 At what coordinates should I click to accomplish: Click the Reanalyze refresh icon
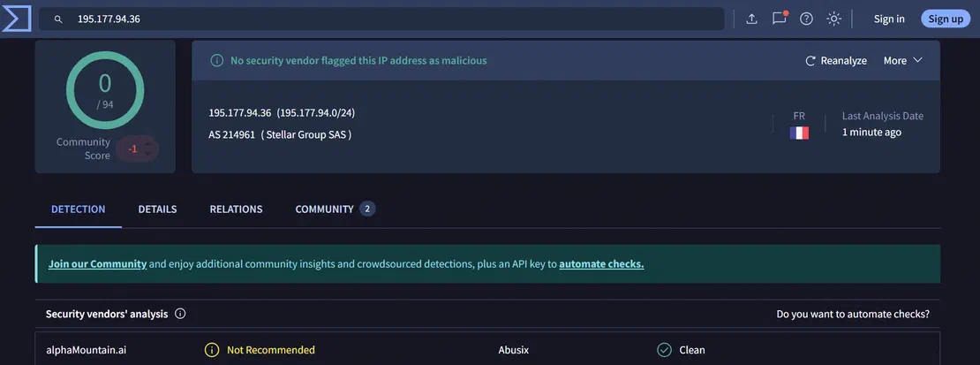pyautogui.click(x=810, y=61)
